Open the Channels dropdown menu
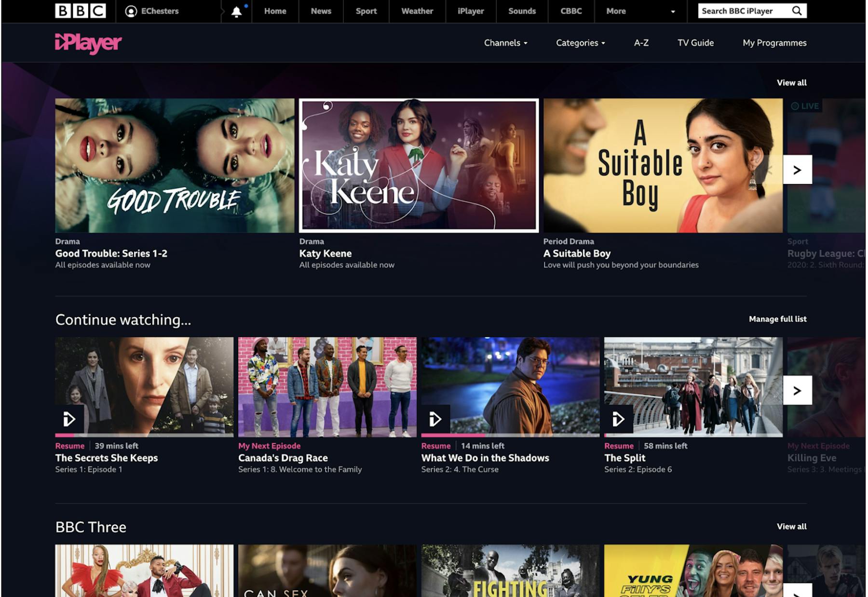Image resolution: width=868 pixels, height=597 pixels. coord(505,43)
